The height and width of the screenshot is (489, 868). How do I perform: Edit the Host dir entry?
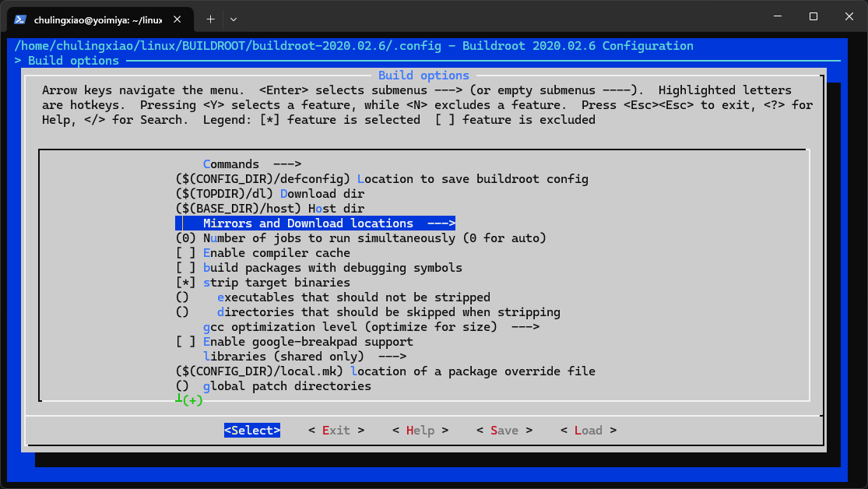pos(270,209)
